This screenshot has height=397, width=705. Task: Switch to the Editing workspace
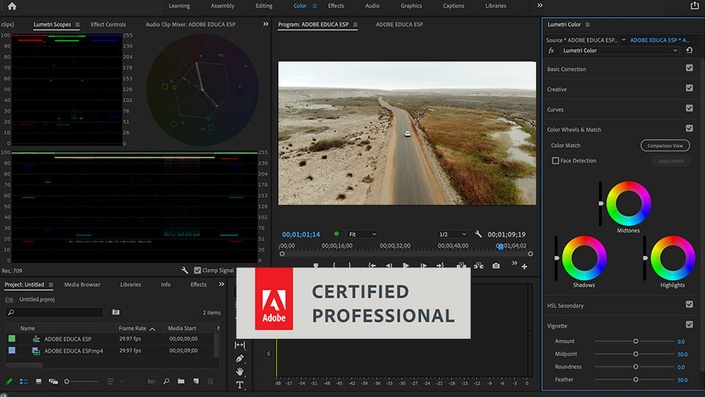[264, 6]
